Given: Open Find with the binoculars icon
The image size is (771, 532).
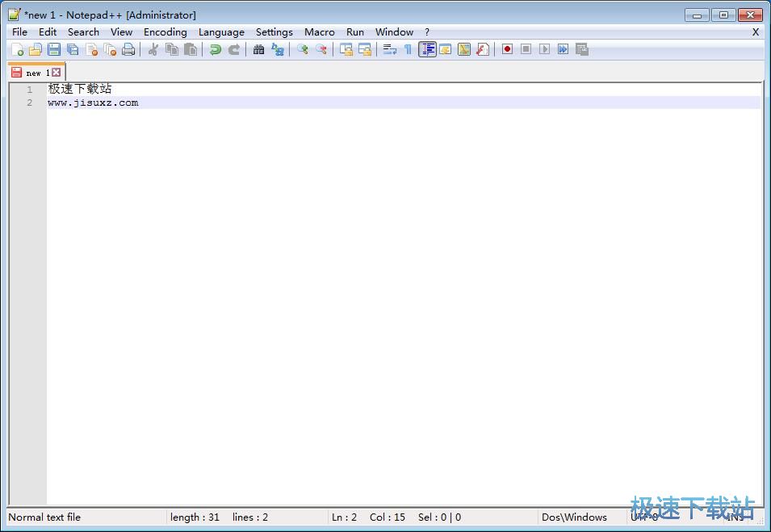Looking at the screenshot, I should 258,49.
